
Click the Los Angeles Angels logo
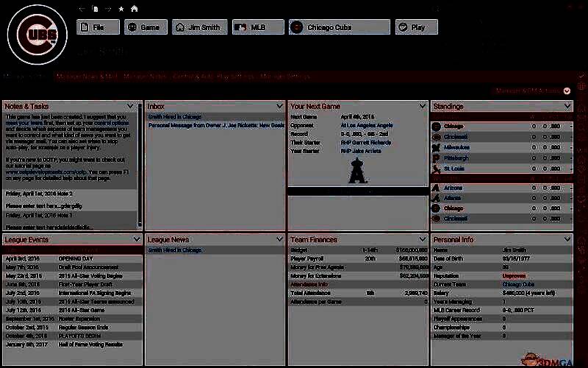coord(356,169)
